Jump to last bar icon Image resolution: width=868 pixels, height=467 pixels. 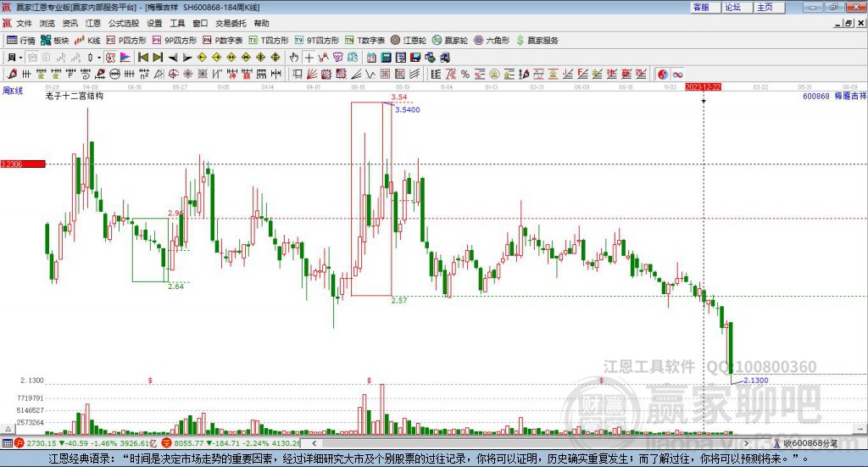158,58
